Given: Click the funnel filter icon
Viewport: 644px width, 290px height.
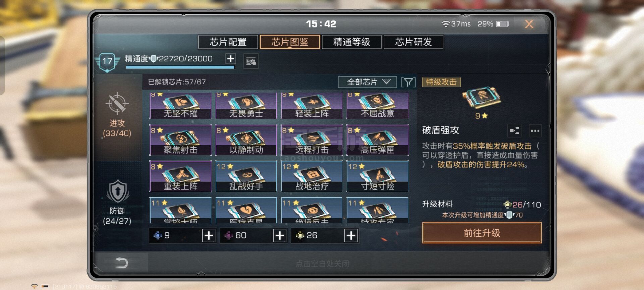Looking at the screenshot, I should coord(408,82).
